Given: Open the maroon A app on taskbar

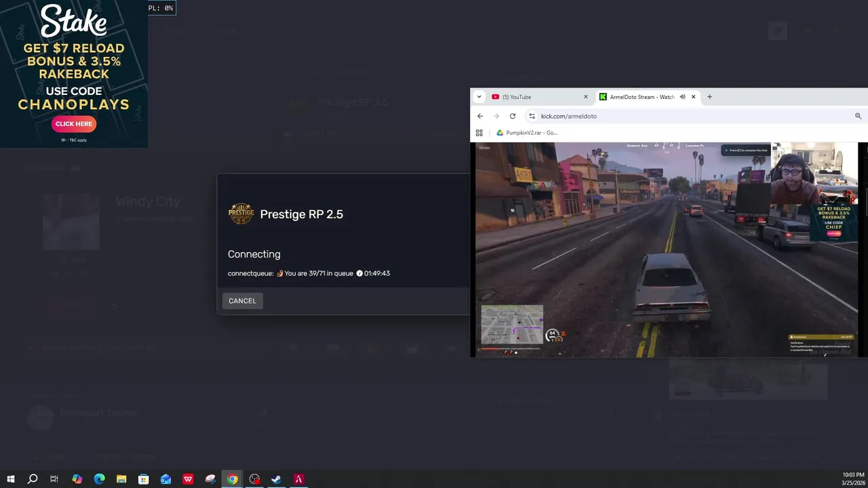Looking at the screenshot, I should (299, 479).
